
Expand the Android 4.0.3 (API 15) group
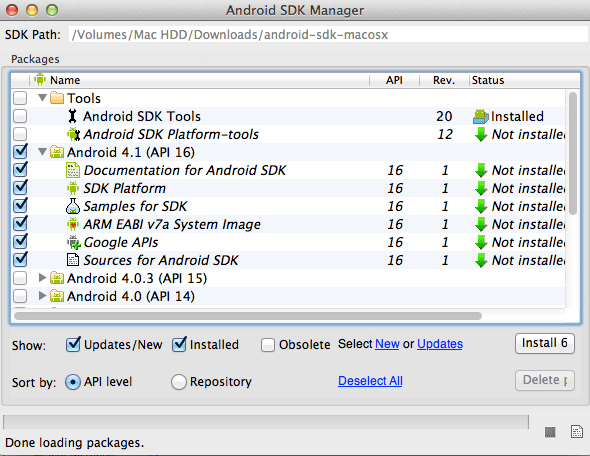click(43, 278)
